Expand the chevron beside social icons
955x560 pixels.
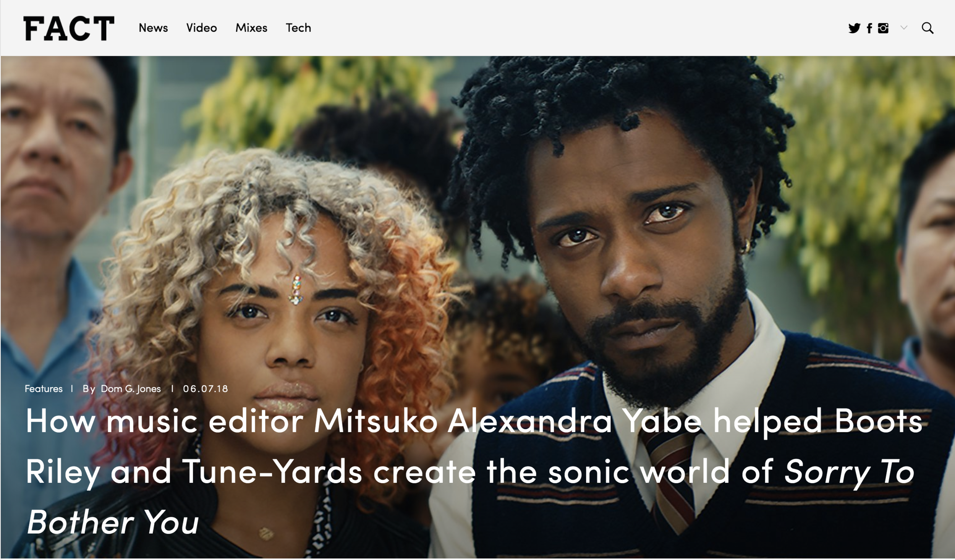[x=904, y=28]
